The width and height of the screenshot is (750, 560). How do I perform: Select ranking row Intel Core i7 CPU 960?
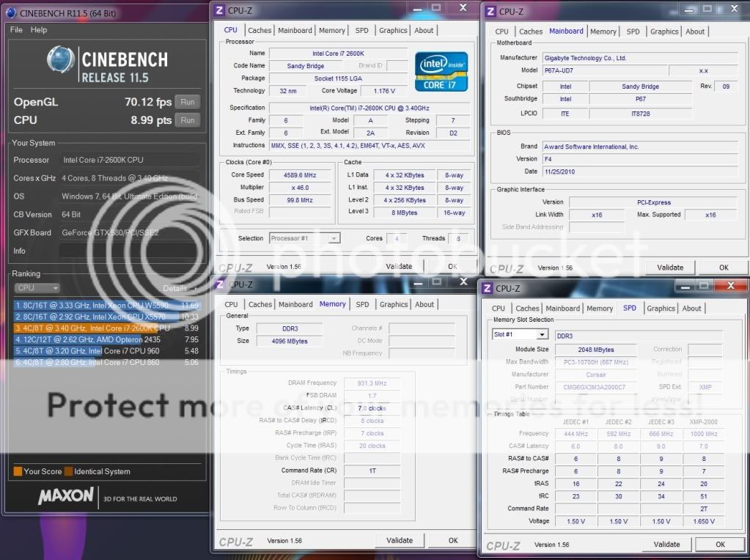click(106, 351)
